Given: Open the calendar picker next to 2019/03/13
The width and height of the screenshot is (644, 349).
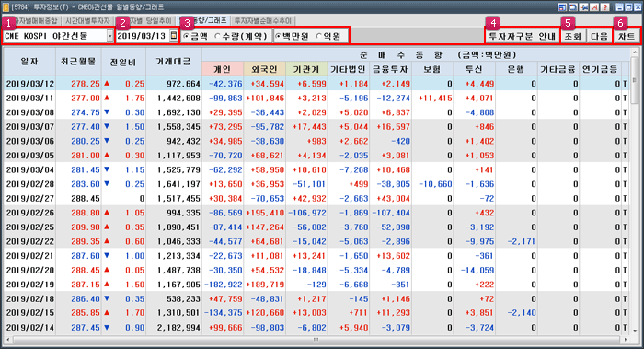Looking at the screenshot, I should pos(174,36).
